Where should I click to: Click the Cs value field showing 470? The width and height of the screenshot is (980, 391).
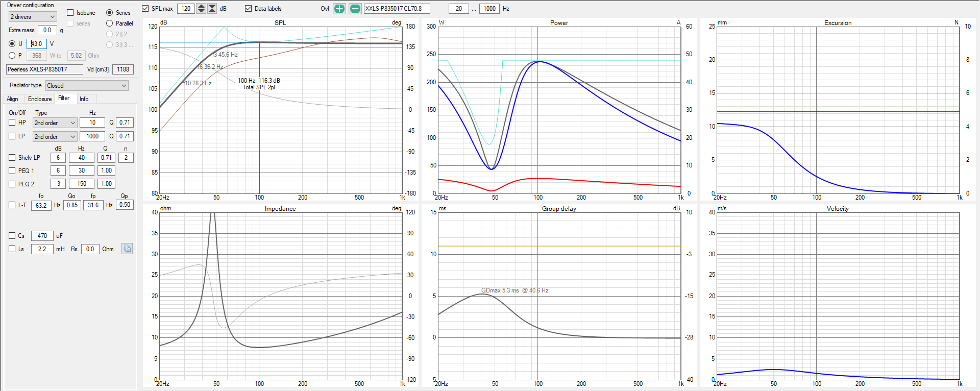click(x=42, y=236)
